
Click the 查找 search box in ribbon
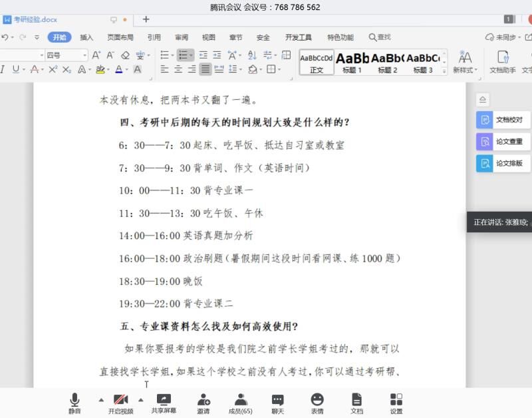tap(380, 37)
